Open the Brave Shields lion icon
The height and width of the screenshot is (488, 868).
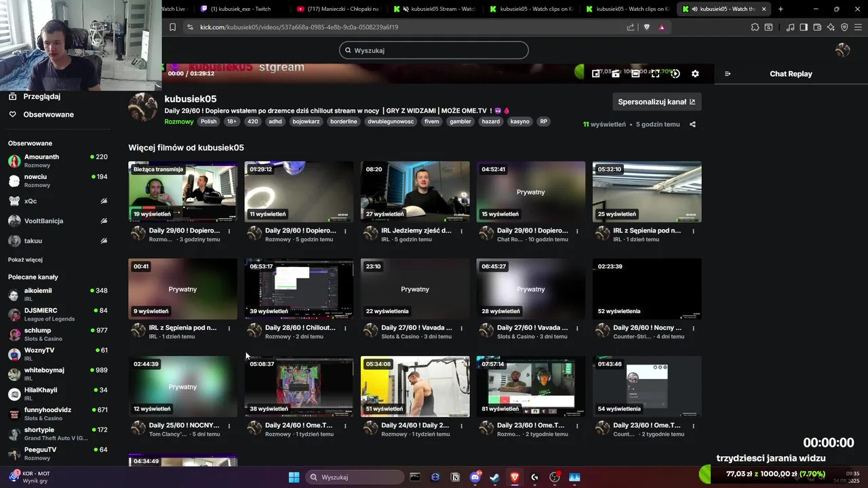pos(646,27)
